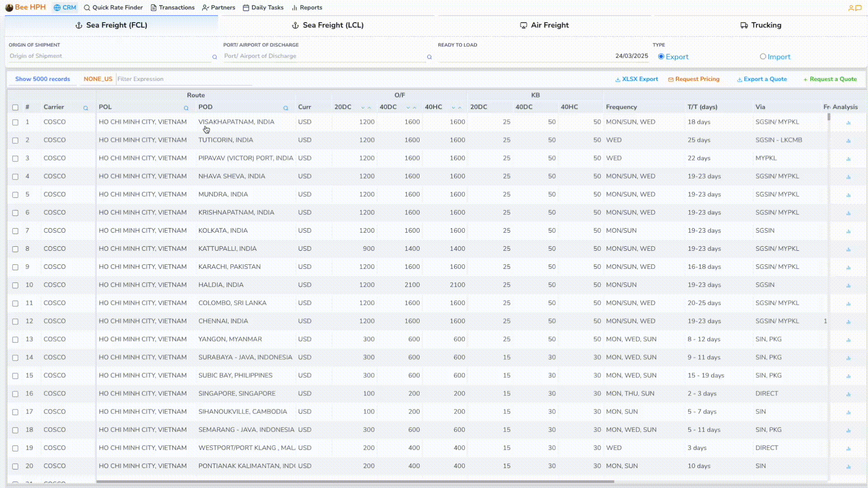Click Show 5000 records

(42, 79)
